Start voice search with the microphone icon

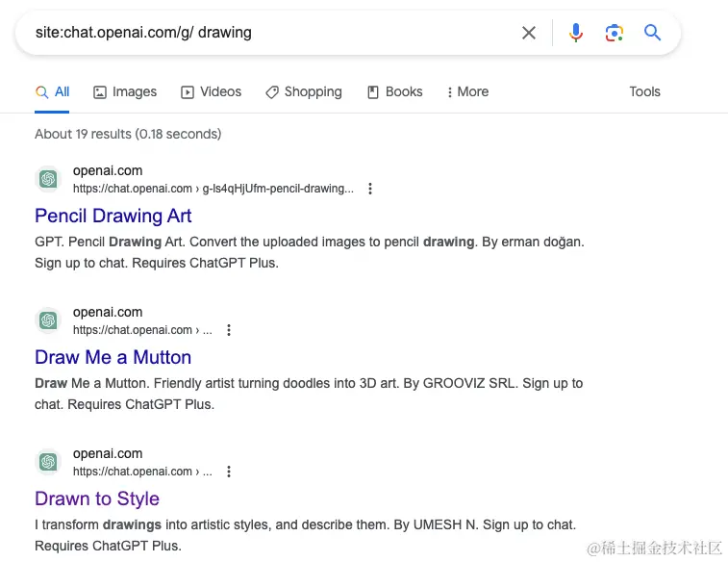tap(576, 33)
